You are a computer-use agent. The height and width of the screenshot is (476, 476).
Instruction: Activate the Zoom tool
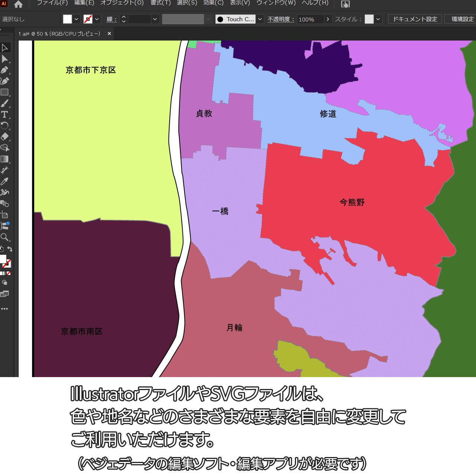click(4, 237)
